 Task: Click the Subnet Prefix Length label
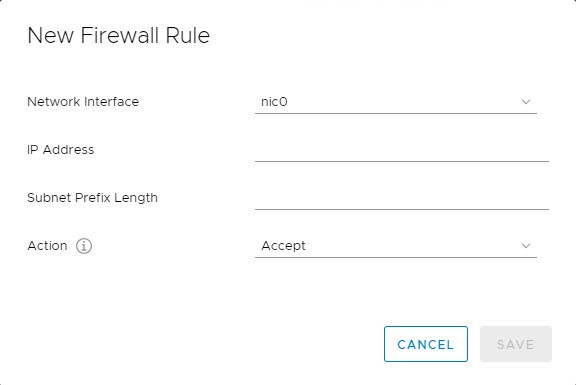coord(92,198)
